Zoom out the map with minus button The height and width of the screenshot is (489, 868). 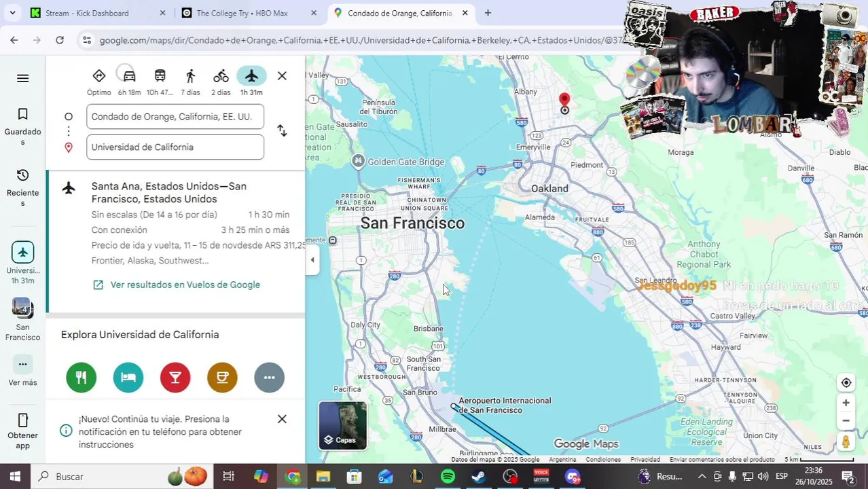(x=846, y=420)
